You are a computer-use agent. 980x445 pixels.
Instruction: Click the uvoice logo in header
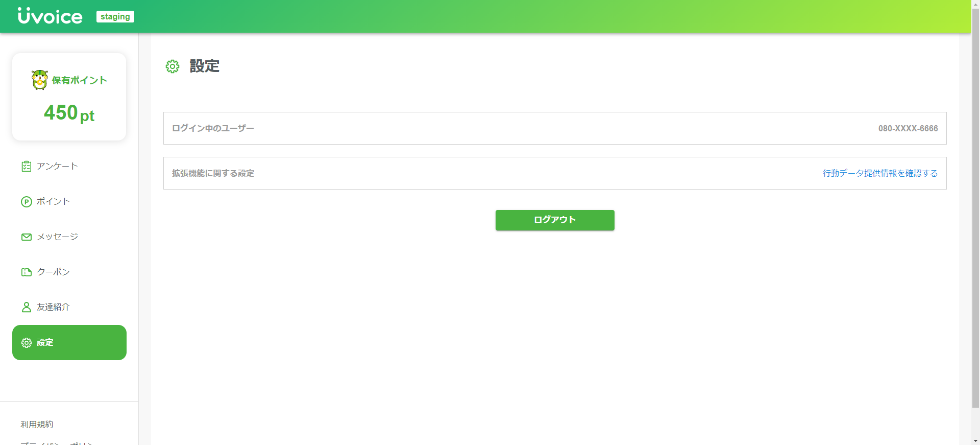50,16
